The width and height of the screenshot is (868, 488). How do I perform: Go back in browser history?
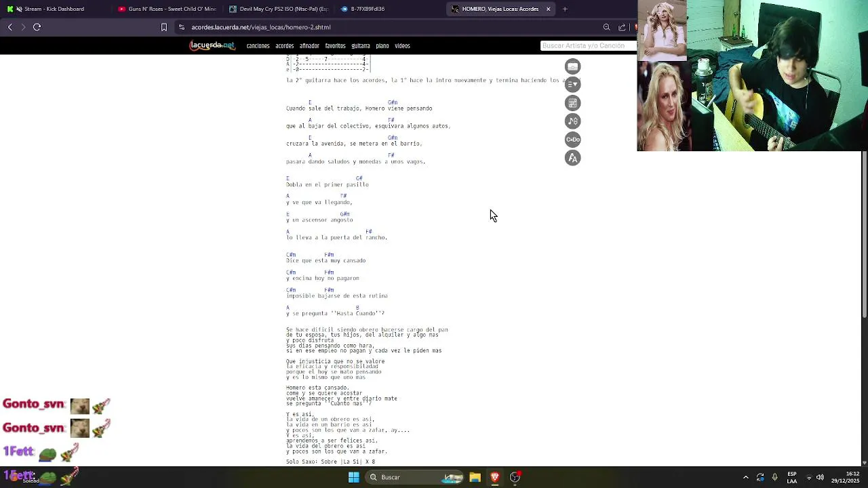point(10,27)
